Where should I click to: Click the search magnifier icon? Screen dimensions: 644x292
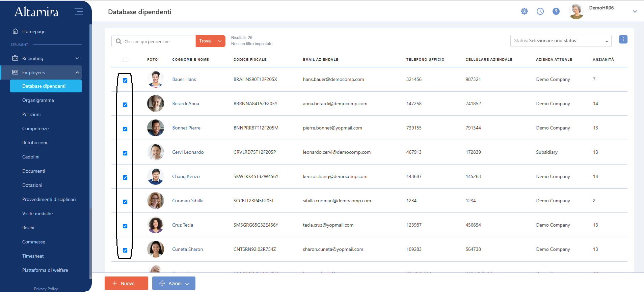coord(118,41)
